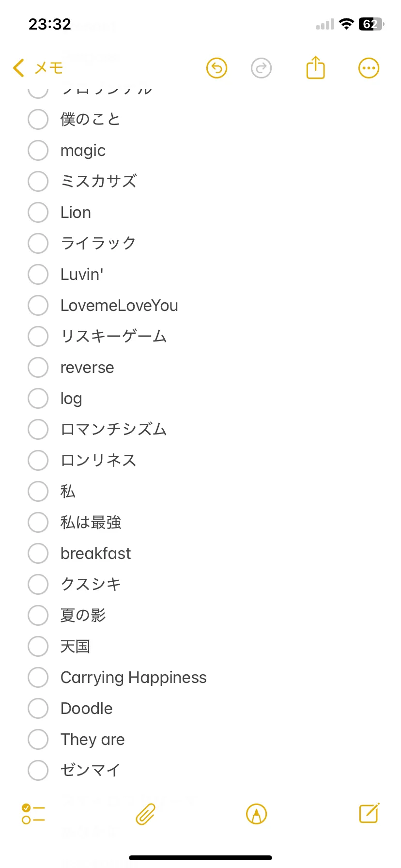Image resolution: width=401 pixels, height=868 pixels.
Task: Open the share sheet icon
Action: 315,67
